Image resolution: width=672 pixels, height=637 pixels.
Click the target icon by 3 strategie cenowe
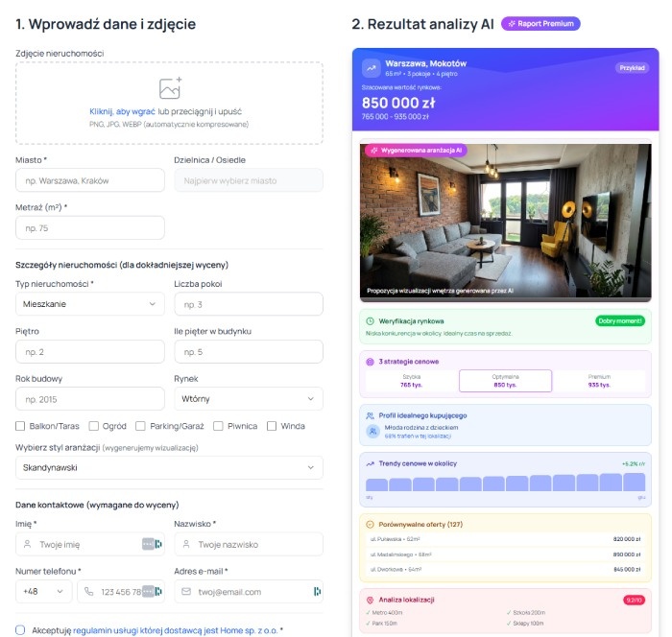370,362
